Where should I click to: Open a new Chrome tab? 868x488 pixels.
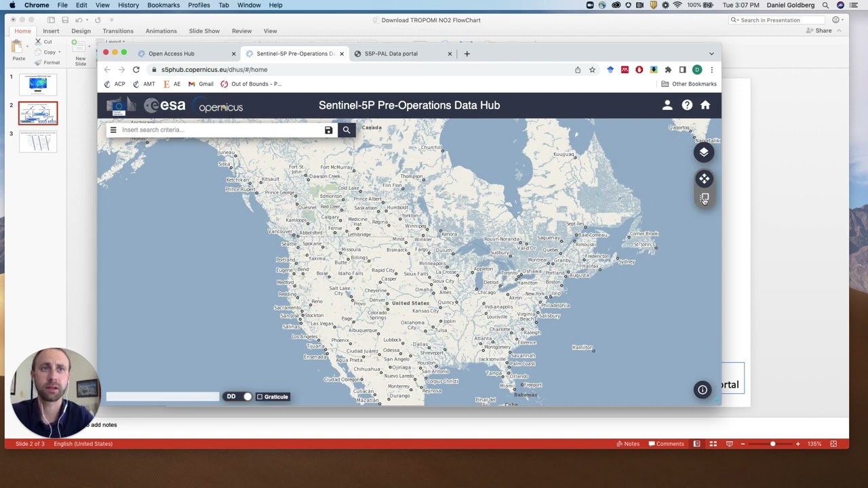tap(467, 54)
